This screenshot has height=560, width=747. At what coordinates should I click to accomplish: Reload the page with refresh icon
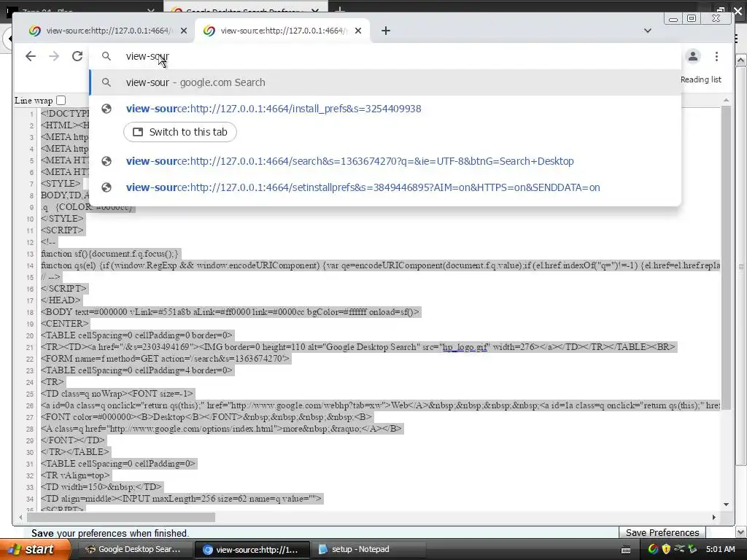click(77, 56)
